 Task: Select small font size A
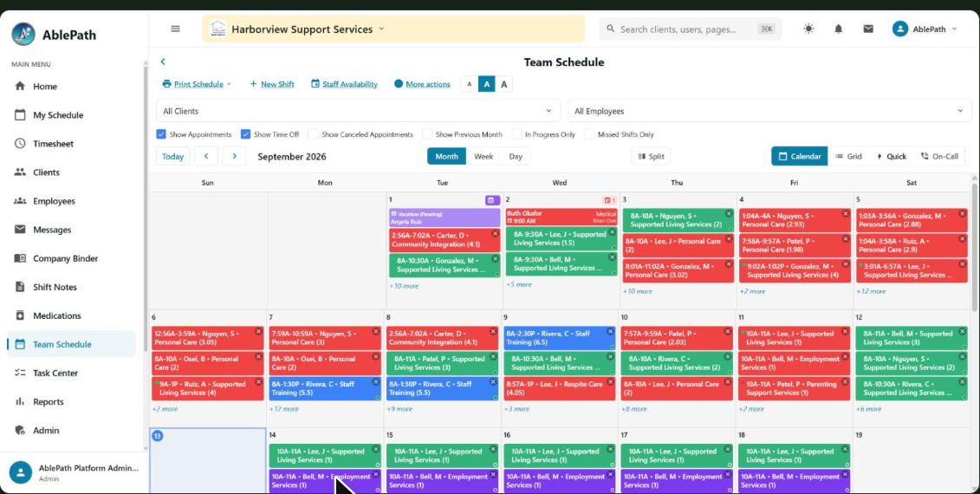470,84
